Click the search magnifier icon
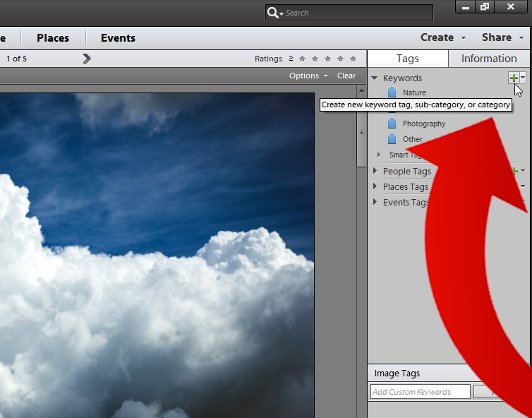The height and width of the screenshot is (418, 532). 272,13
